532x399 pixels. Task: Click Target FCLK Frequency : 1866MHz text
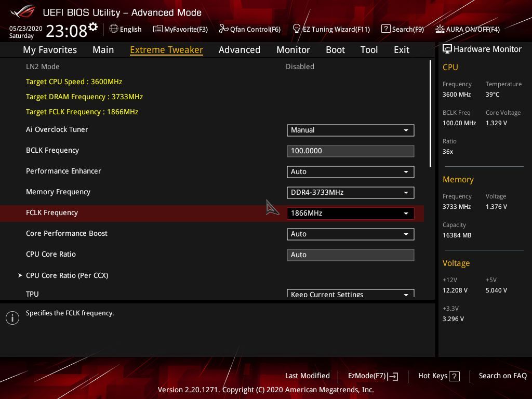(82, 112)
